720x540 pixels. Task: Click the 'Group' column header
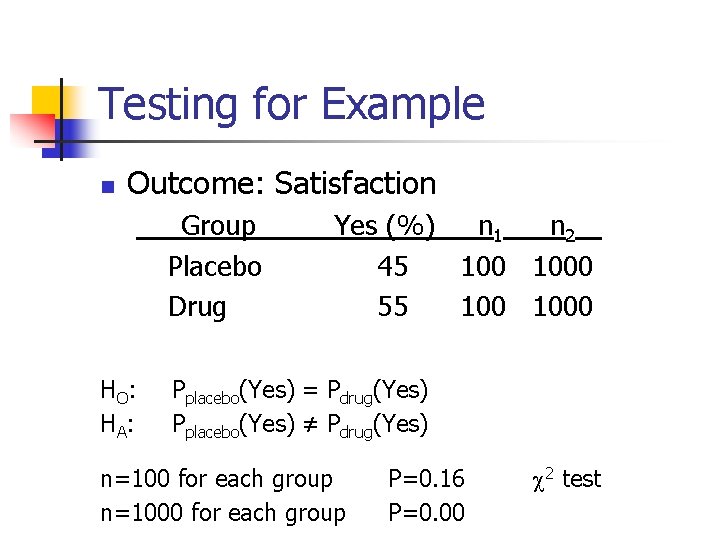click(217, 227)
